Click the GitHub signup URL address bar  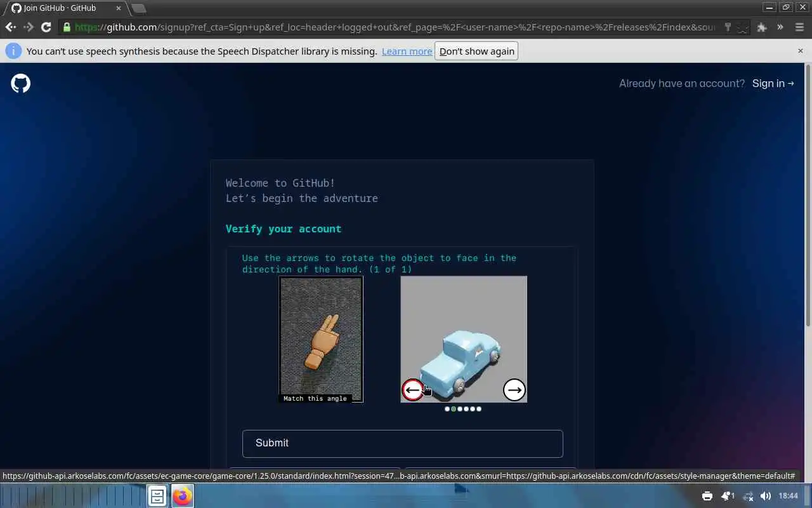pyautogui.click(x=395, y=27)
